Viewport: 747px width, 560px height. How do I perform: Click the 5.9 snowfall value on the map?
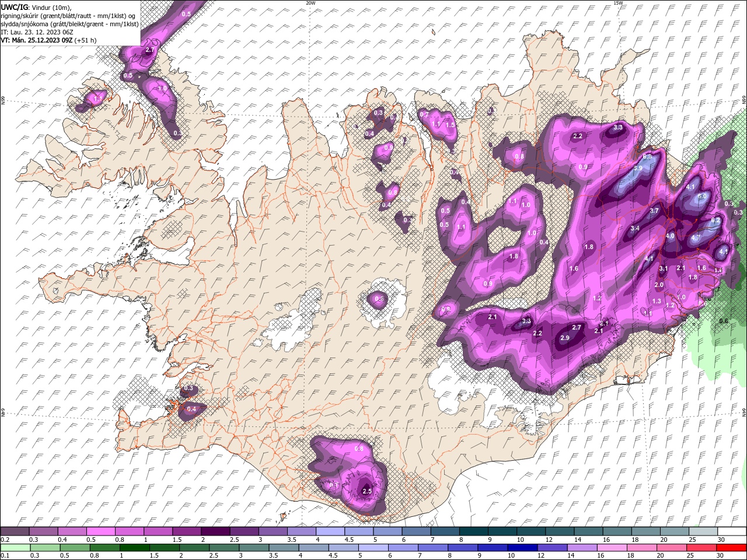click(x=638, y=168)
